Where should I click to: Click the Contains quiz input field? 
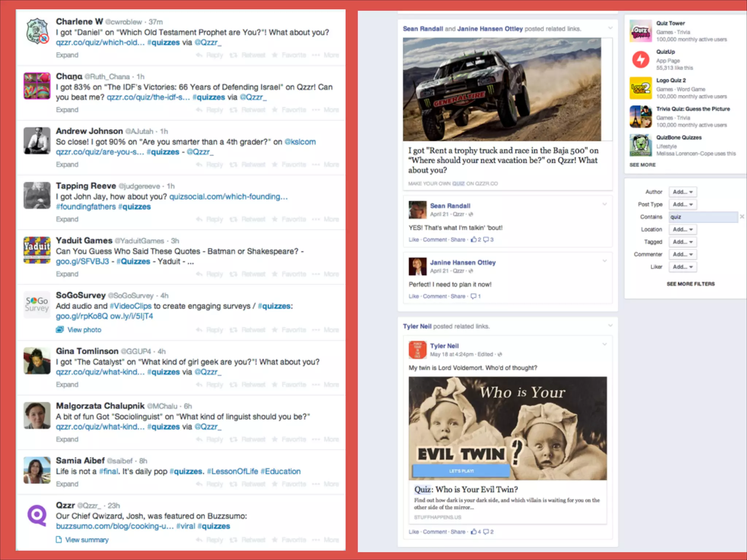pos(703,217)
